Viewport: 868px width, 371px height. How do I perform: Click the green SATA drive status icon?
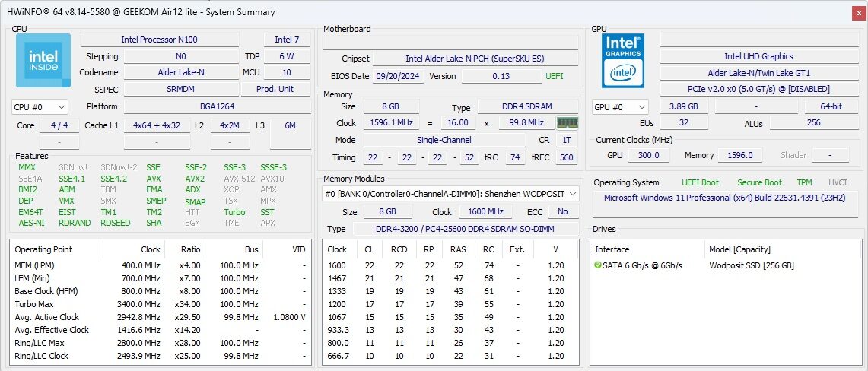tap(598, 265)
